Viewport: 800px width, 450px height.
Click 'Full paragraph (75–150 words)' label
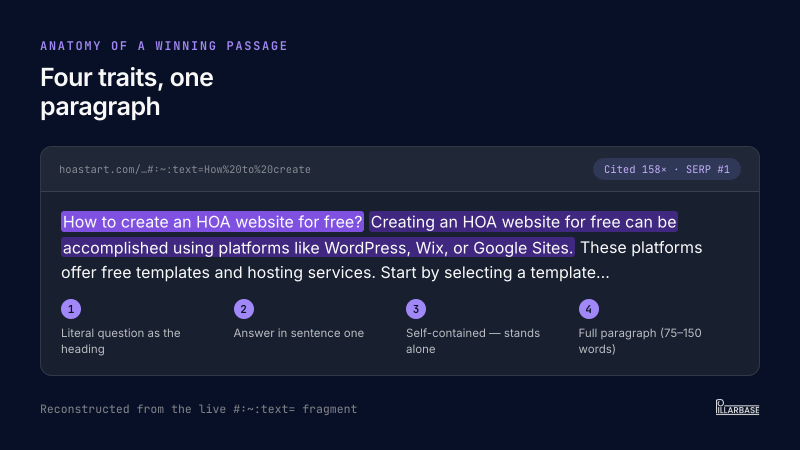click(x=640, y=341)
